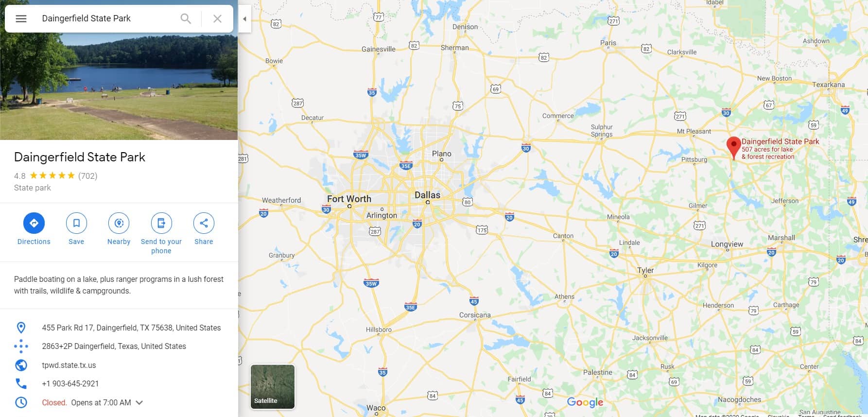Click the Dallas city label on the map
This screenshot has height=417, width=868.
point(427,195)
